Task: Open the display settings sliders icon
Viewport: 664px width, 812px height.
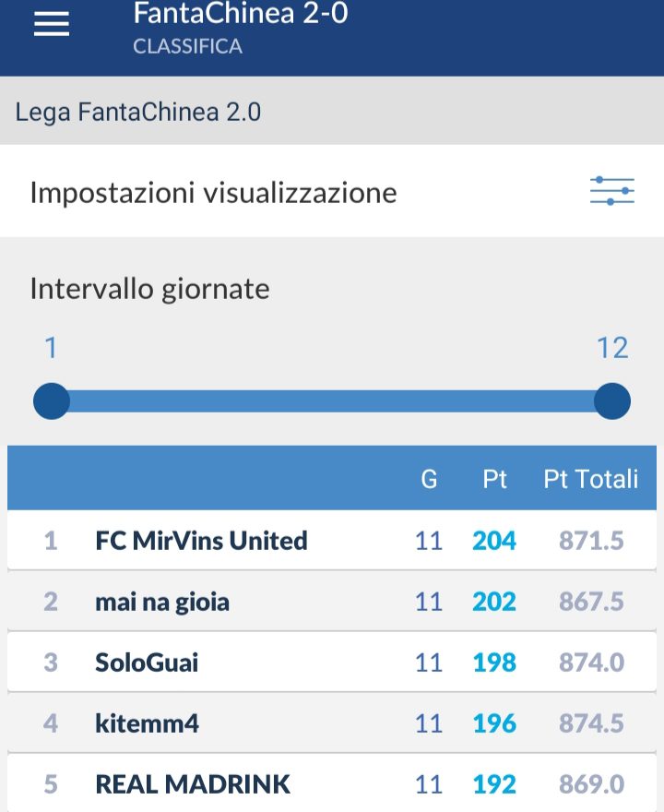Action: (x=611, y=191)
